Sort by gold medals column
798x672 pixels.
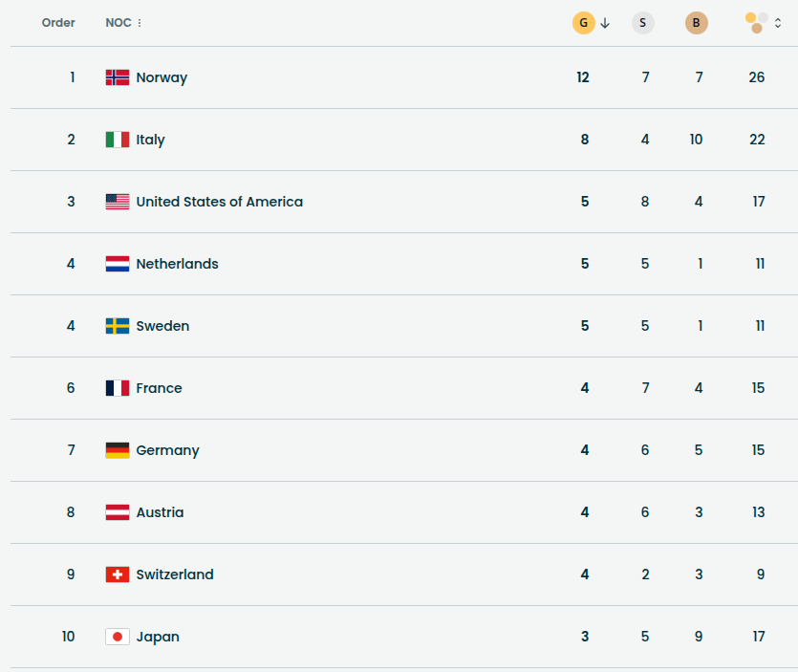click(x=584, y=23)
